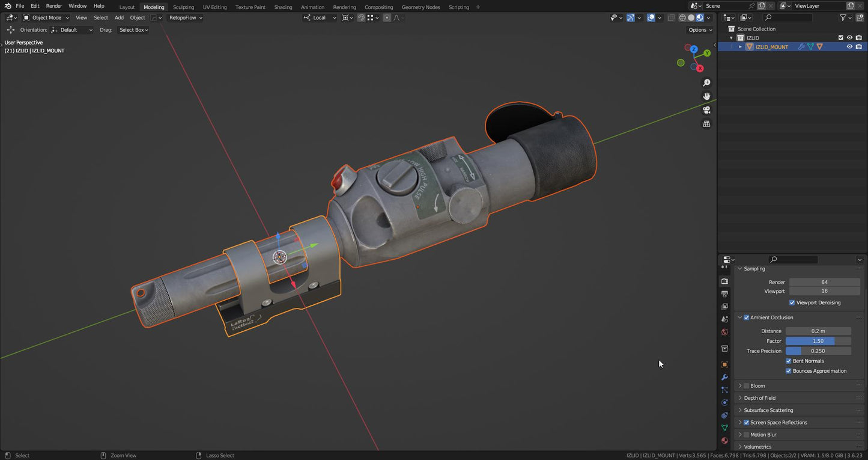
Task: Hide IZLID_MOUNT with its eye toggle
Action: [x=849, y=46]
